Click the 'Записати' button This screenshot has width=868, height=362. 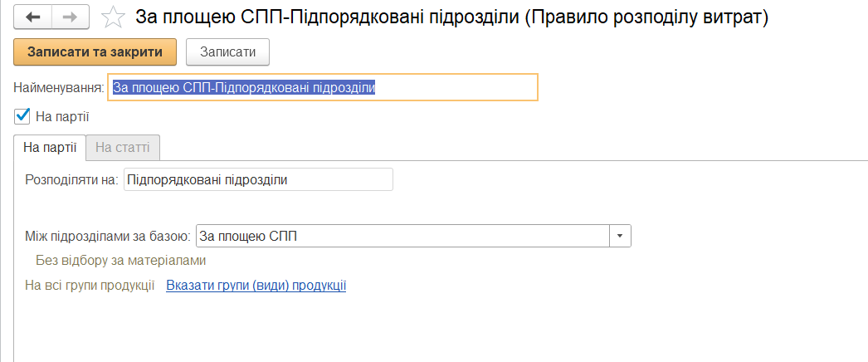[x=227, y=51]
